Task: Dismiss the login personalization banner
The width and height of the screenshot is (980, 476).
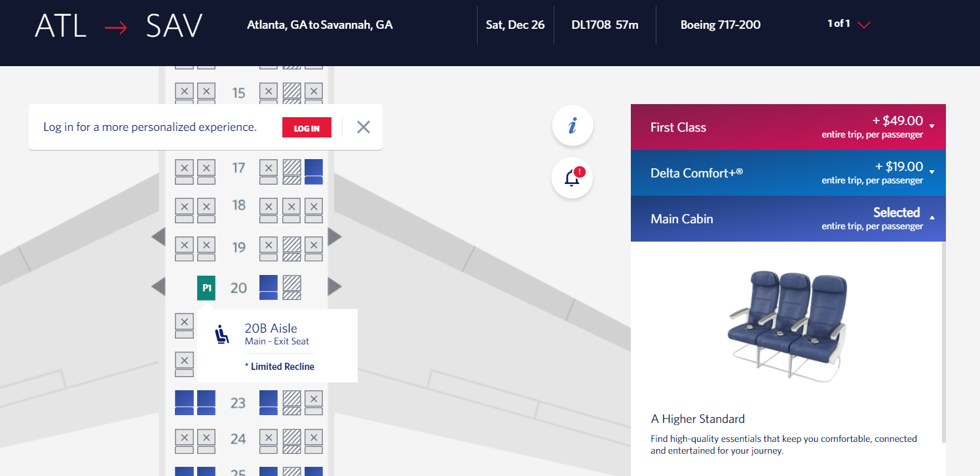Action: 363,127
